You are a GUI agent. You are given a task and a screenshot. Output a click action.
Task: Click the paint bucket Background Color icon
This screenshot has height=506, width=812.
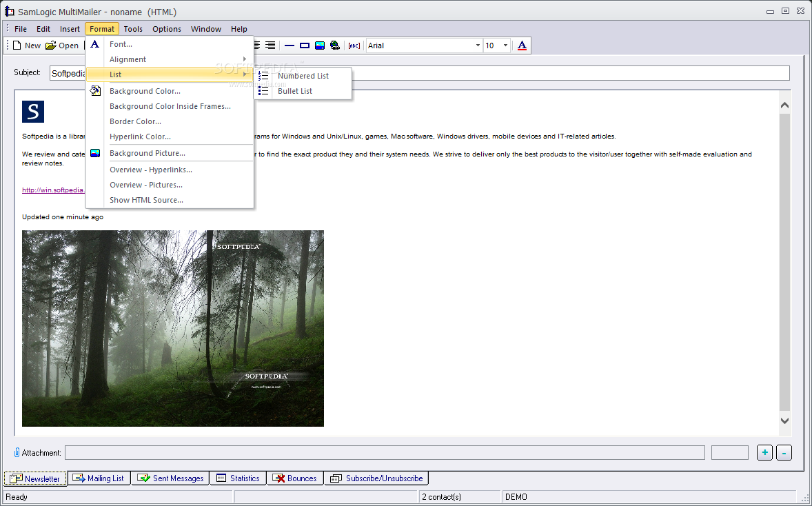pyautogui.click(x=95, y=91)
